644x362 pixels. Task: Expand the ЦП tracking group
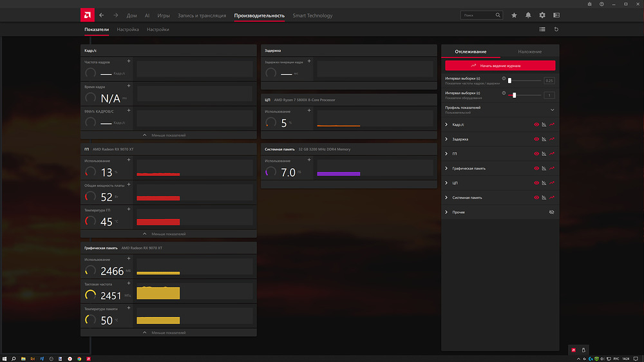coord(446,183)
